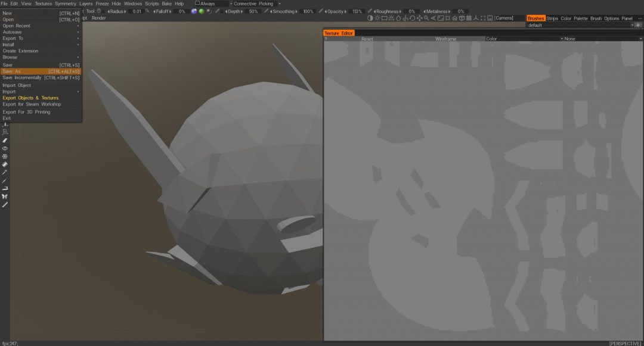The height and width of the screenshot is (346, 644).
Task: Click Save Incrementally in File menu
Action: pos(41,77)
